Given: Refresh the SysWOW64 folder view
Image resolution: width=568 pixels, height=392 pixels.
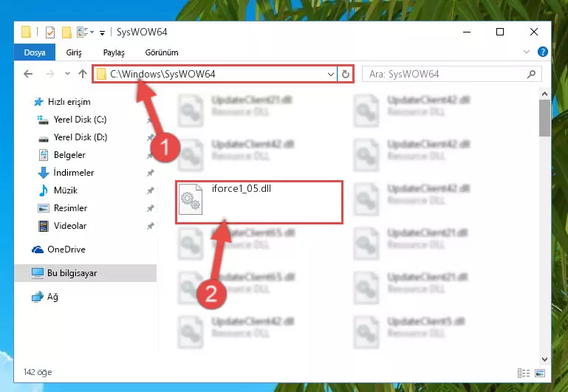Looking at the screenshot, I should [x=346, y=75].
